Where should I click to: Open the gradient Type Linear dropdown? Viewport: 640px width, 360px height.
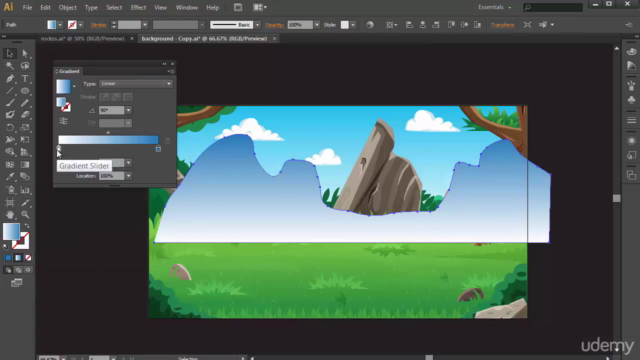tap(136, 84)
